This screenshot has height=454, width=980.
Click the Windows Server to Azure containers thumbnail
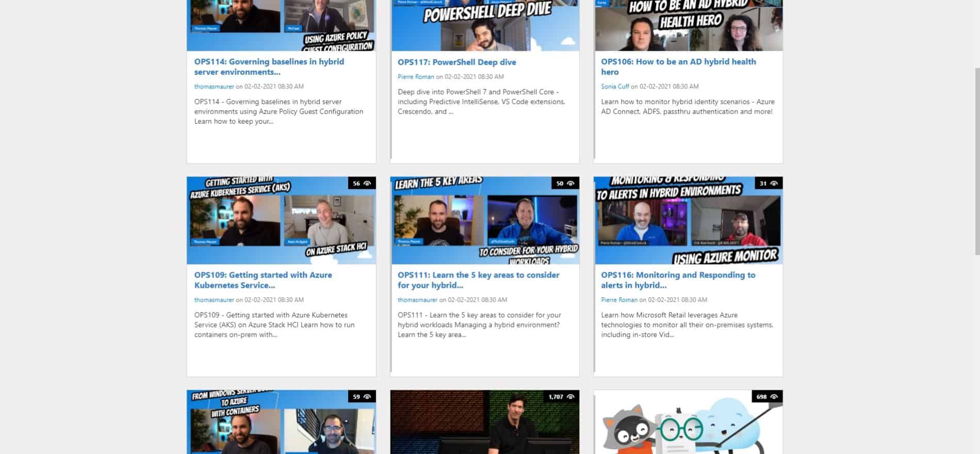pos(281,422)
